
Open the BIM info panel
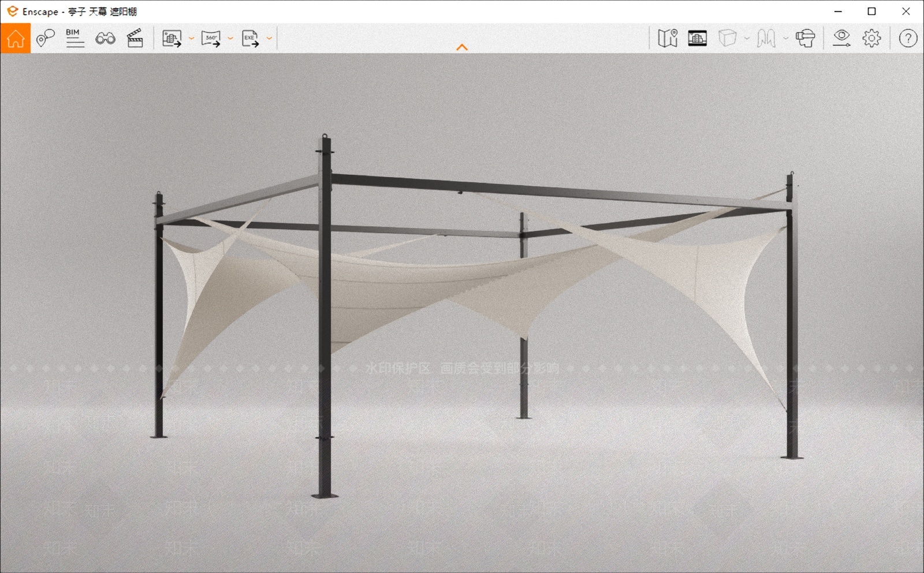coord(74,39)
